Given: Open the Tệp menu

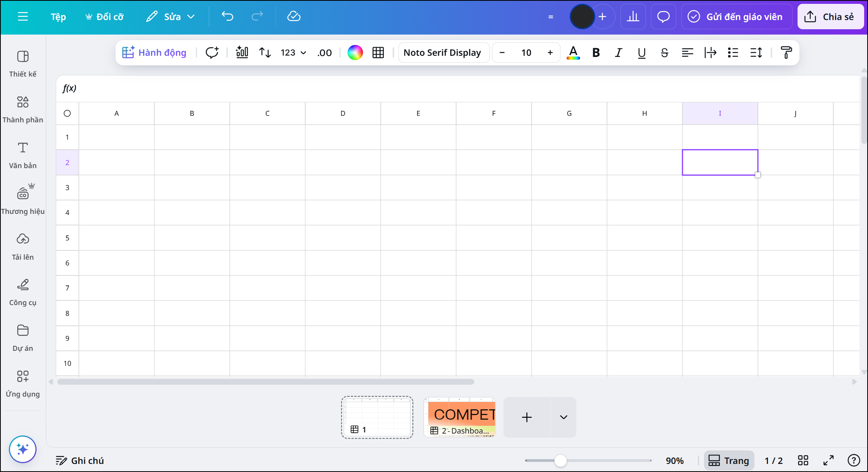Looking at the screenshot, I should click(59, 17).
